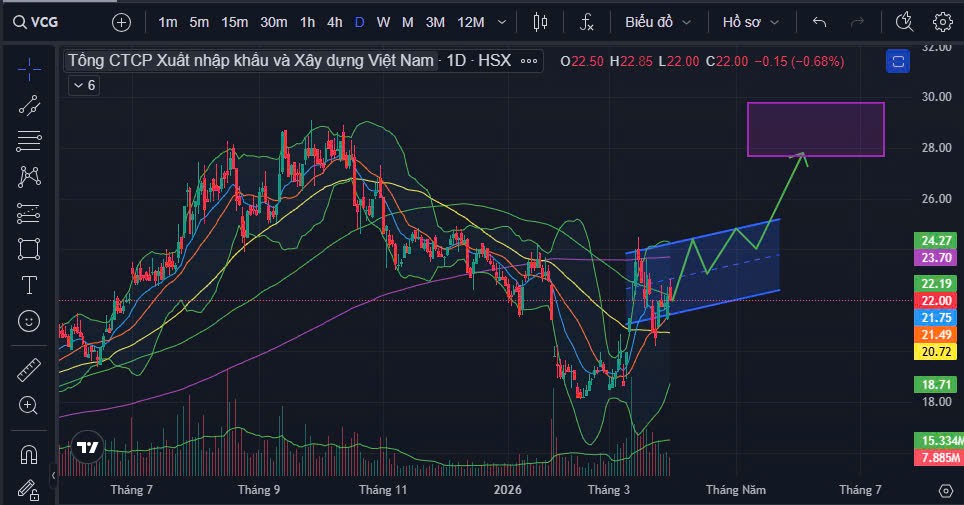Select the 4h interval
Screen dimensions: 964x505
click(x=334, y=22)
